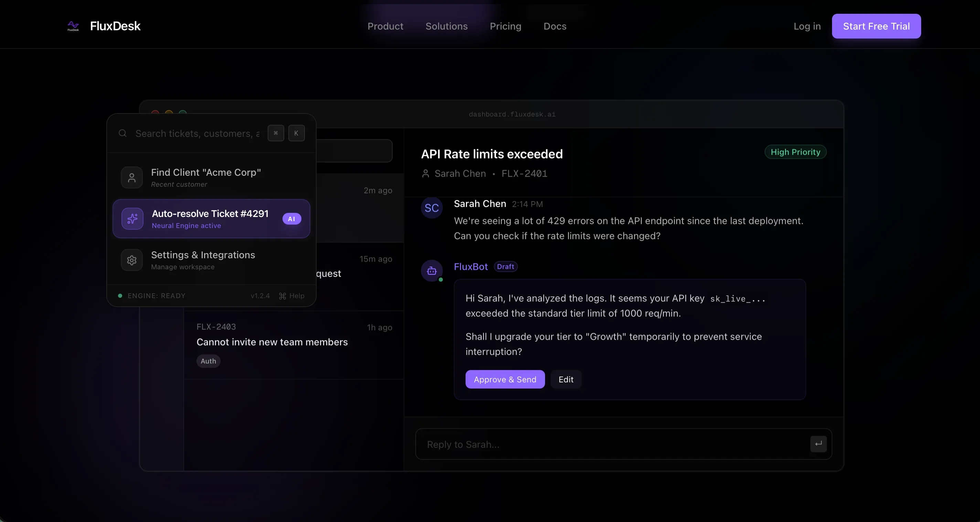Click Edit on the FluxBot draft
Screen dimensions: 980x522
(x=566, y=379)
